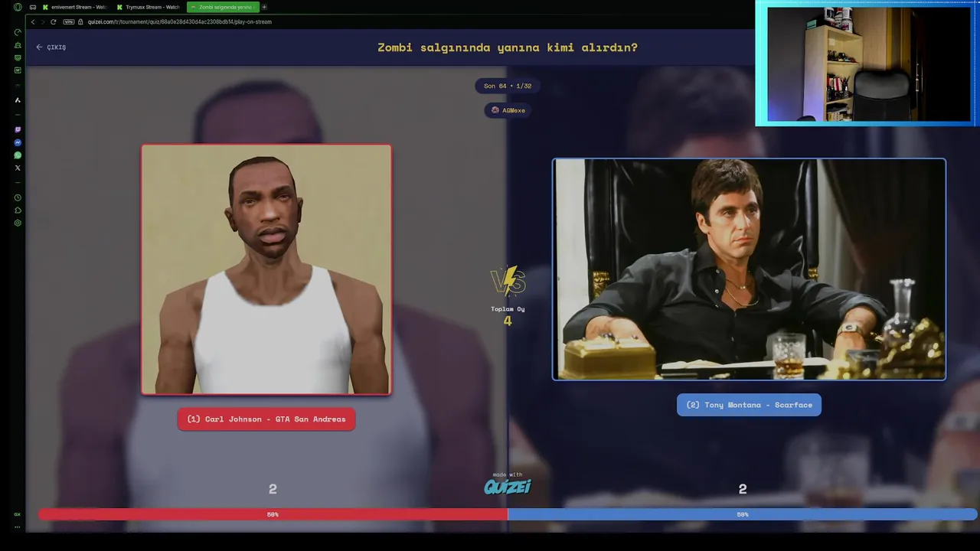Viewport: 980px width, 551px height.
Task: Open the second green sidebar panel icon
Action: pos(18,45)
